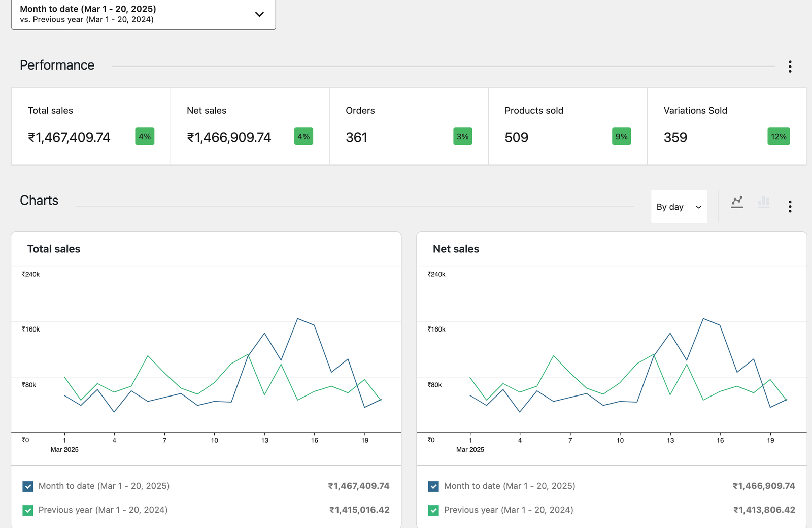Open the "By day" interval dropdown
Screen dimensions: 812x528
[679, 207]
